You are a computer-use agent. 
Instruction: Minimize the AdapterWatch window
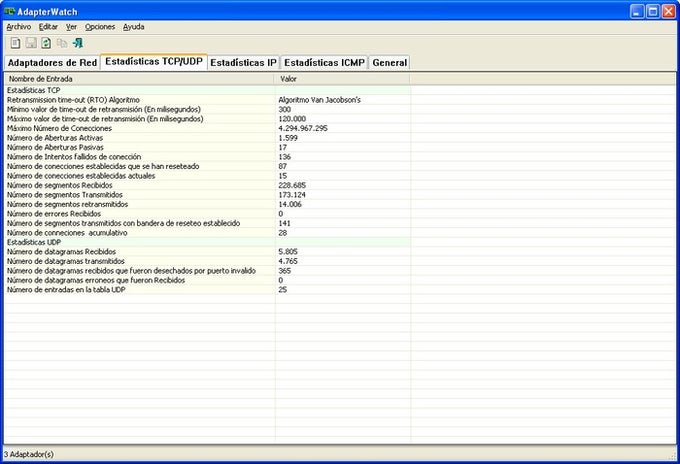[637, 11]
